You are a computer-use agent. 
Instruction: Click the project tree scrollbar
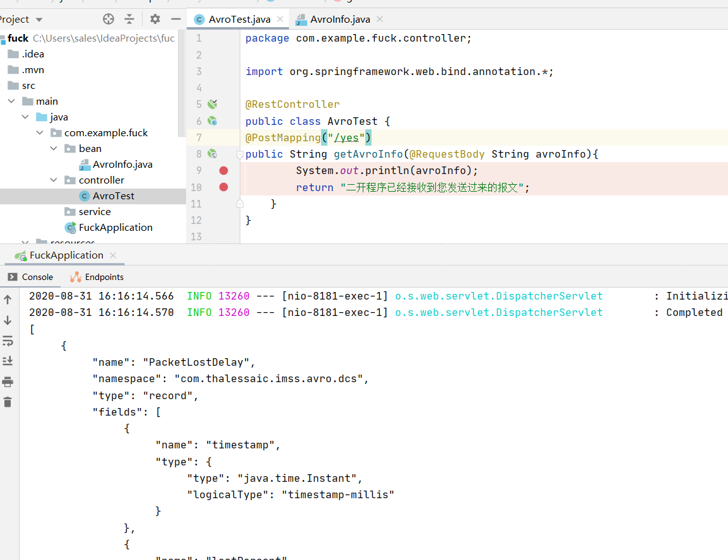[182, 83]
